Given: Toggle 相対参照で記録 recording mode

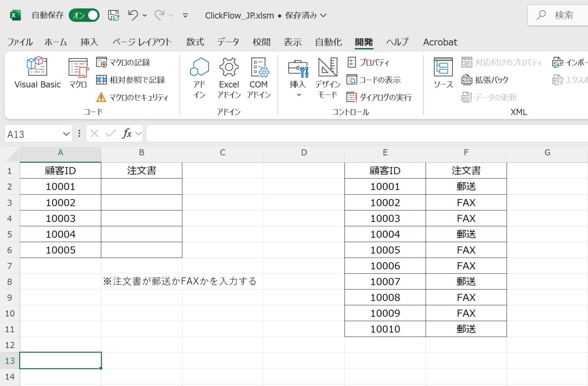Looking at the screenshot, I should coord(132,80).
